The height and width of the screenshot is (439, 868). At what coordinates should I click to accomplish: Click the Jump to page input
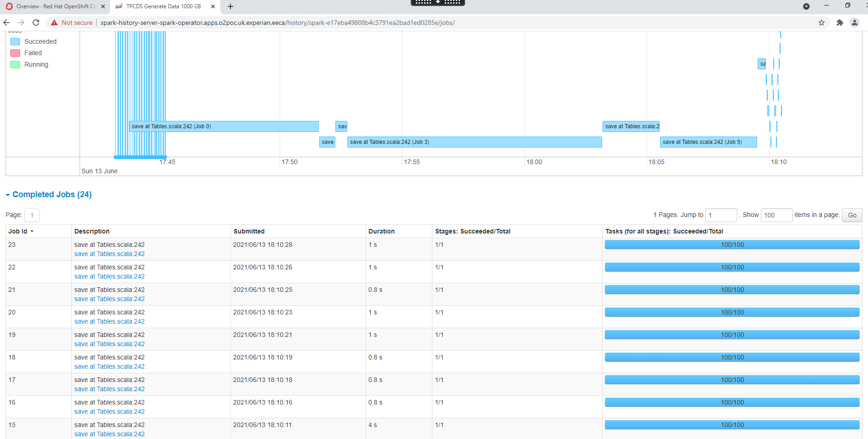(x=721, y=215)
